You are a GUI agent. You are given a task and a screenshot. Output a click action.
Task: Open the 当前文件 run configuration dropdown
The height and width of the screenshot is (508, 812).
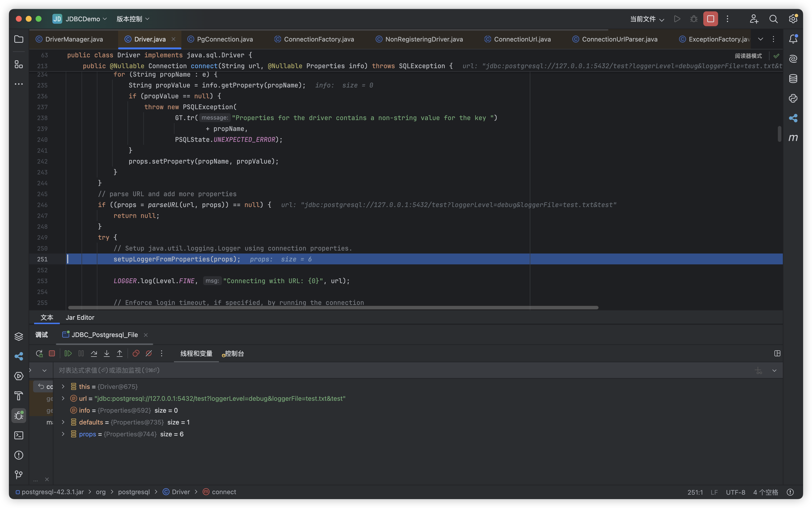pos(647,19)
